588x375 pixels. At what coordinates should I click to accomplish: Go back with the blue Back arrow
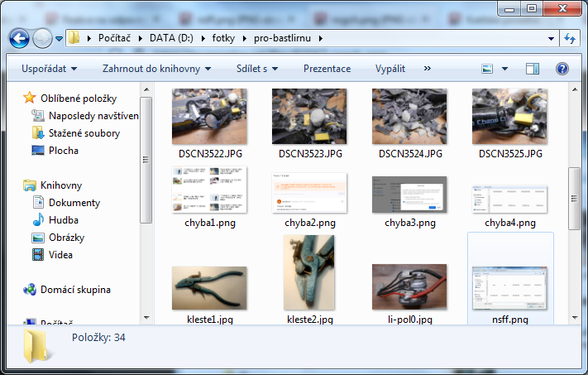(19, 38)
